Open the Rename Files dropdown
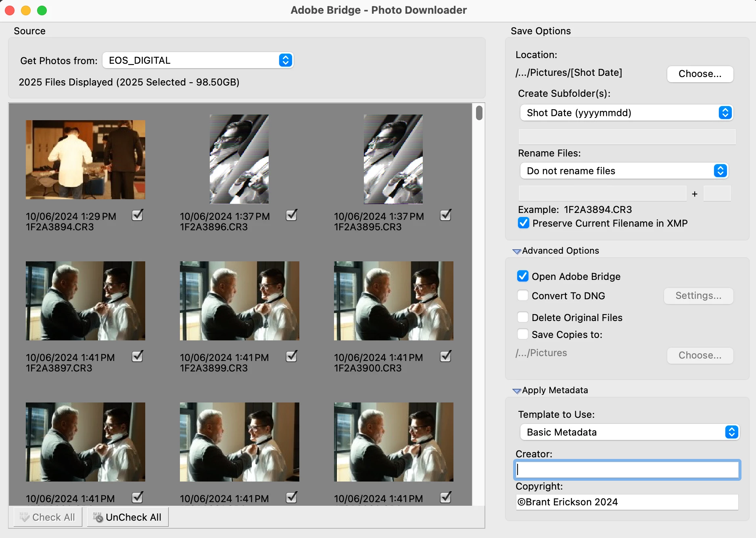Screen dimensions: 756x538 point(624,171)
